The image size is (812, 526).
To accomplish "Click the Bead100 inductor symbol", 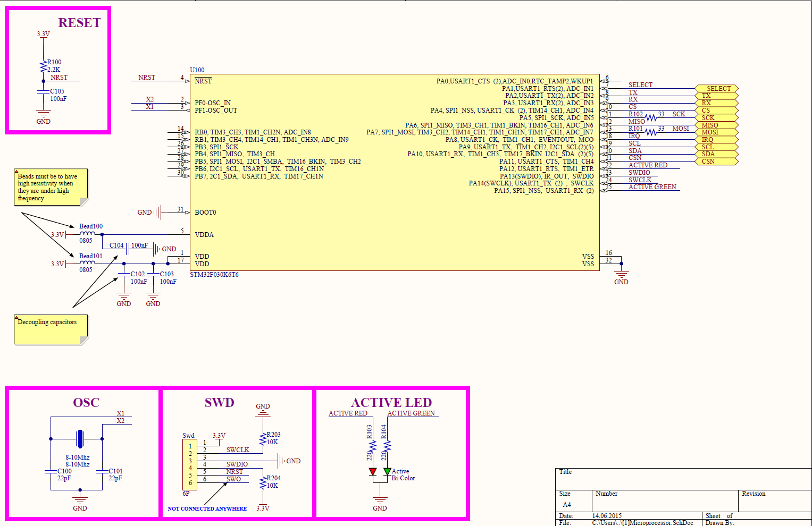I will (x=87, y=233).
